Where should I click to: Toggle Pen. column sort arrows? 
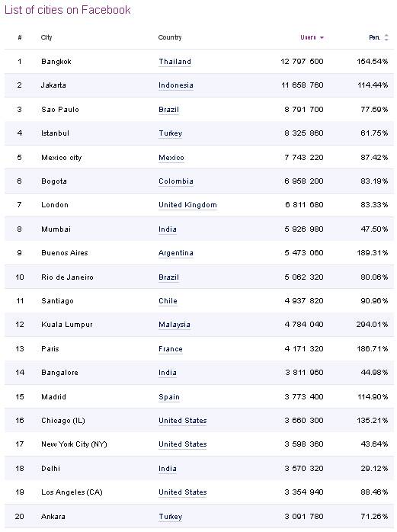386,37
